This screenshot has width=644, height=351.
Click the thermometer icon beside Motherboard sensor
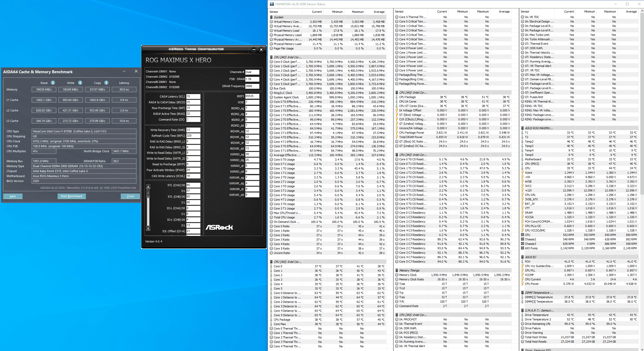point(522,159)
